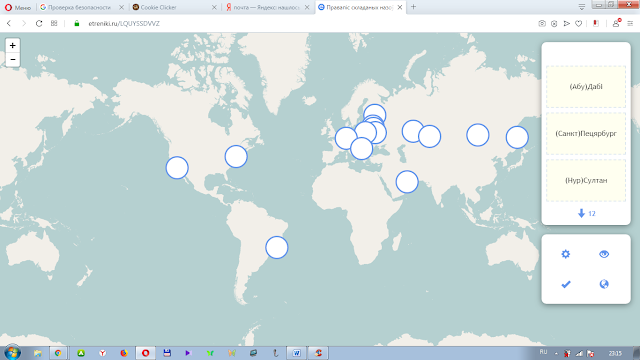Open Windows Explorer from the taskbar
Viewport: 640px width, 360px height.
(x=38, y=353)
